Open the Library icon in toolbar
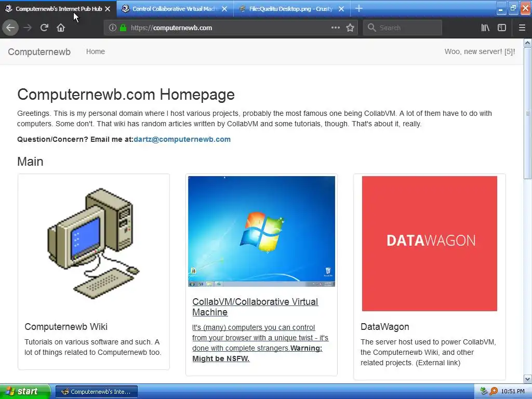 485,28
